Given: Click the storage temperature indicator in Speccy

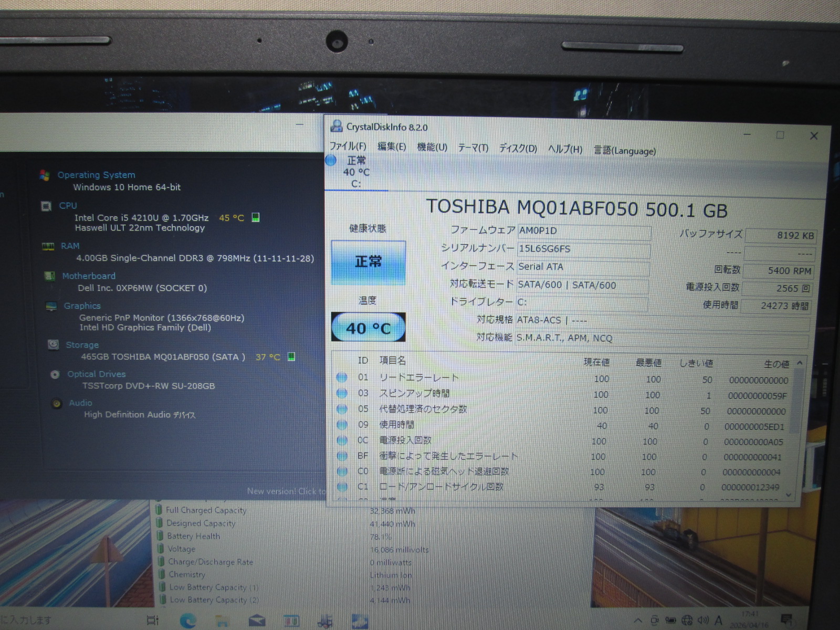Looking at the screenshot, I should point(268,358).
